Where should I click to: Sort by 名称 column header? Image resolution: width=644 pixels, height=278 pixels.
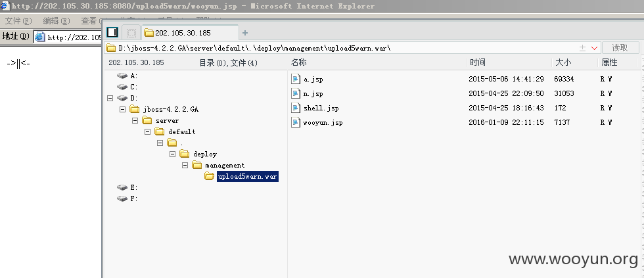click(298, 62)
